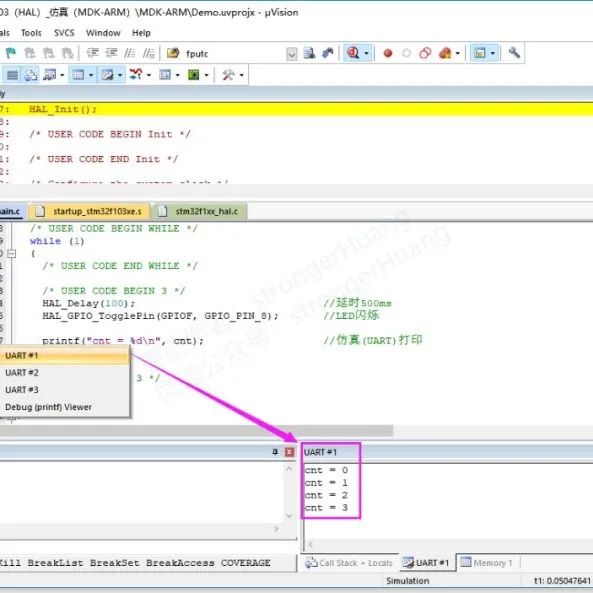Viewport: 593px width, 593px height.
Task: Collapse the while loop code fold
Action: click(x=12, y=254)
